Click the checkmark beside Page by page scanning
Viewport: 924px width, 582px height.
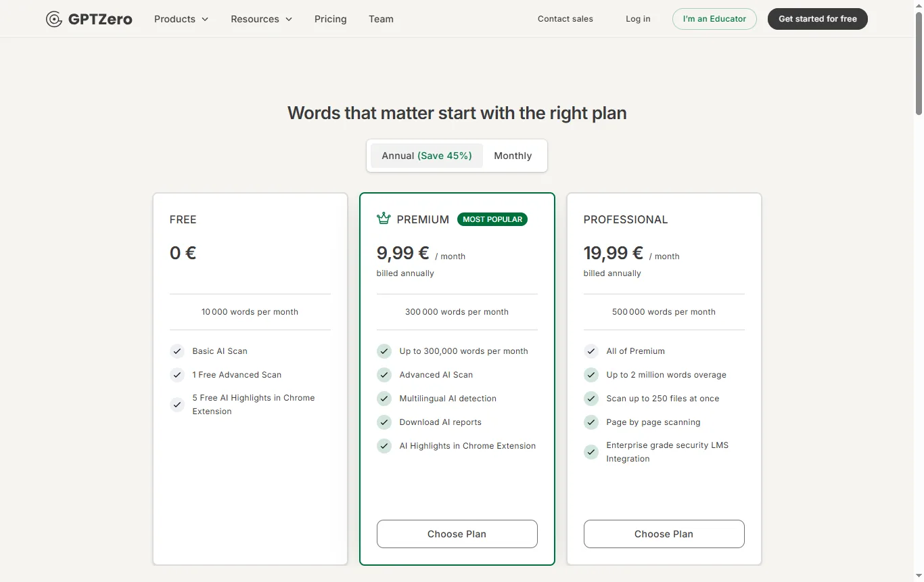[x=591, y=422]
